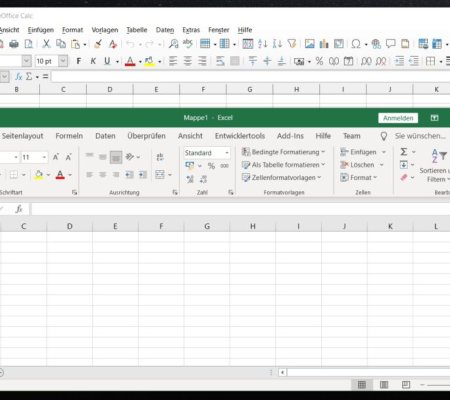Screen dimensions: 450x400
Task: Click Excel increase indent icon
Action: [x=143, y=174]
